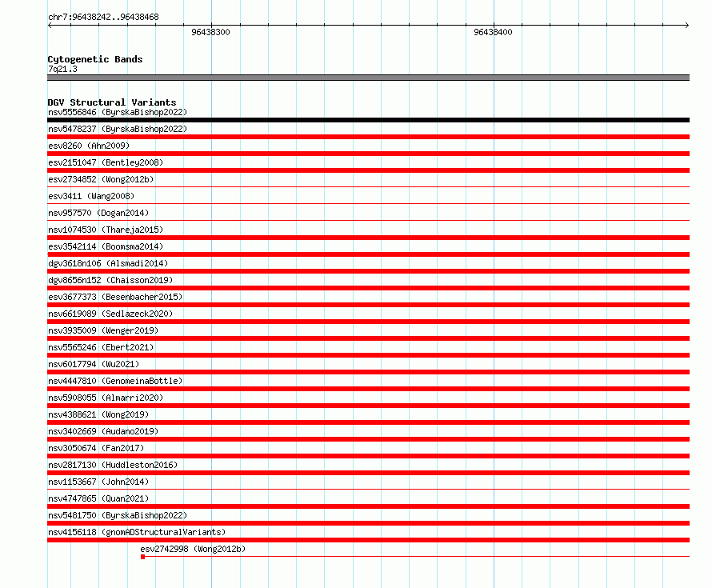Open variant nsv5556846 (ByrskaBishop2022)
Image resolution: width=712 pixels, height=588 pixels.
pos(118,112)
